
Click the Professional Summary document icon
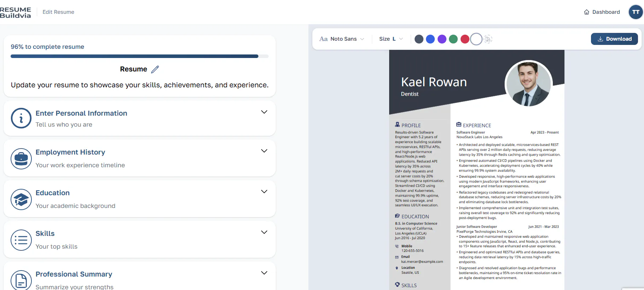pyautogui.click(x=21, y=280)
